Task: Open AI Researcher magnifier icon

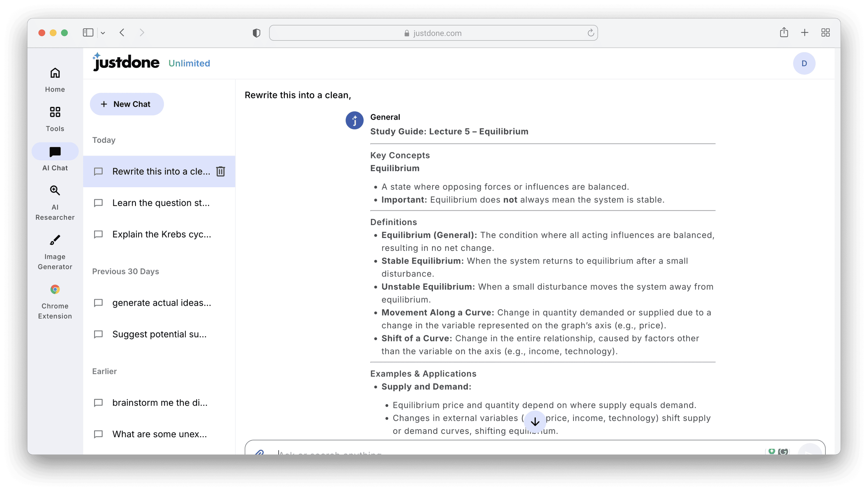Action: [55, 191]
